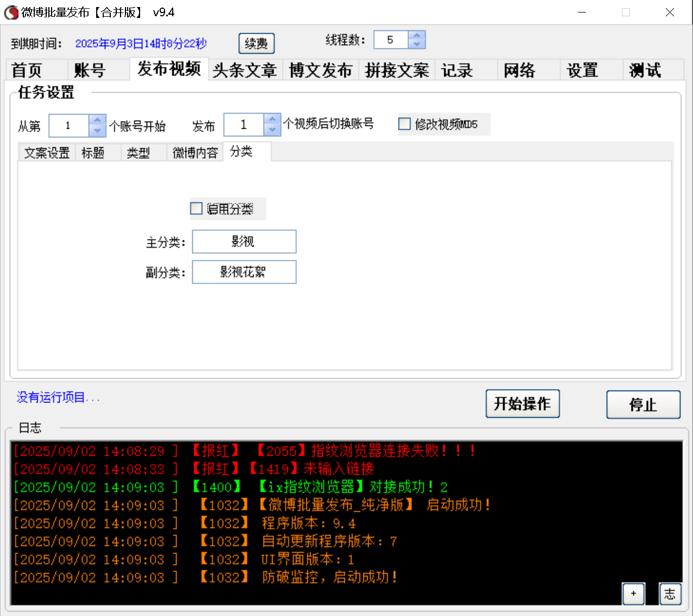Open the 设置 tab
The height and width of the screenshot is (616, 693).
click(581, 70)
